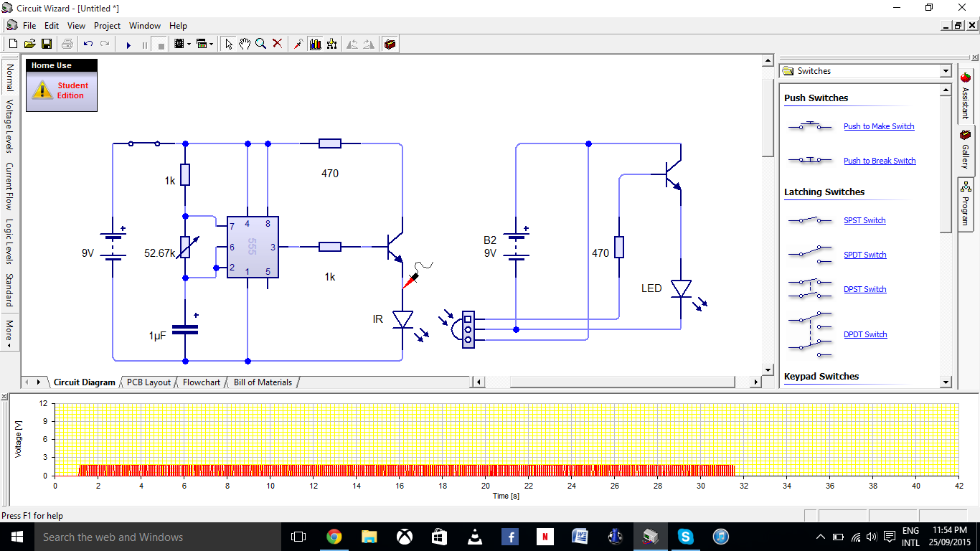The image size is (980, 551).
Task: Switch to the Bill of Materials tab
Action: 263,382
